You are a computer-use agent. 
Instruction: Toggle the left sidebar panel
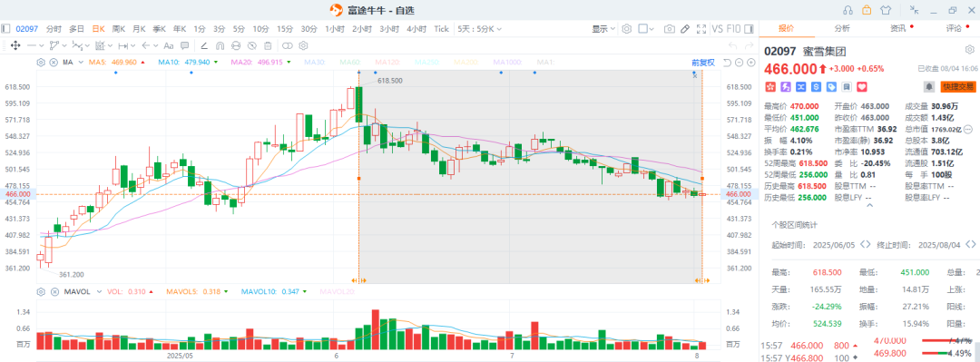5,29
